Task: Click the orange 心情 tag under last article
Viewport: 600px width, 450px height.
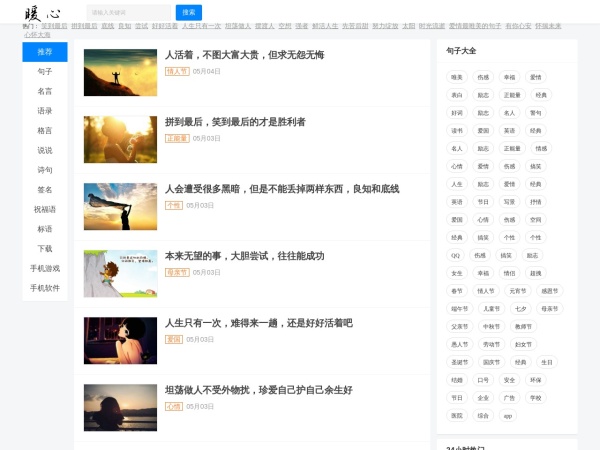Action: 174,406
